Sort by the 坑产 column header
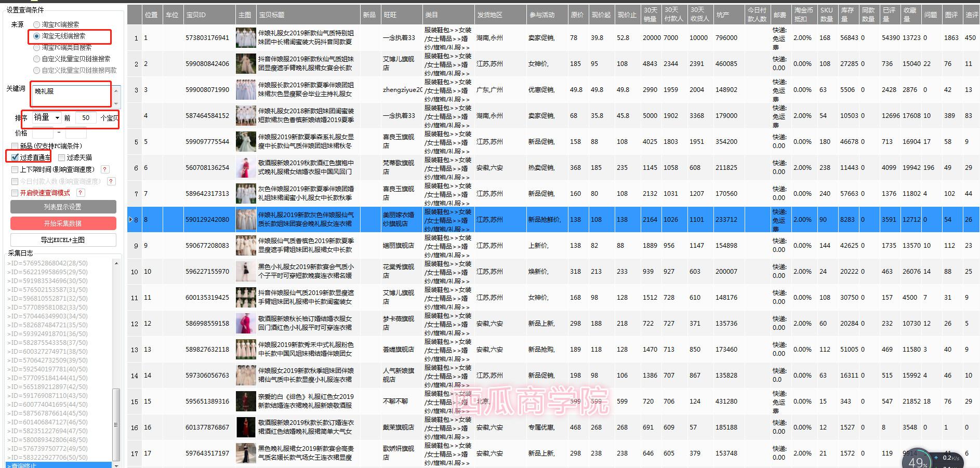Viewport: 980px width, 468px height. coord(729,15)
